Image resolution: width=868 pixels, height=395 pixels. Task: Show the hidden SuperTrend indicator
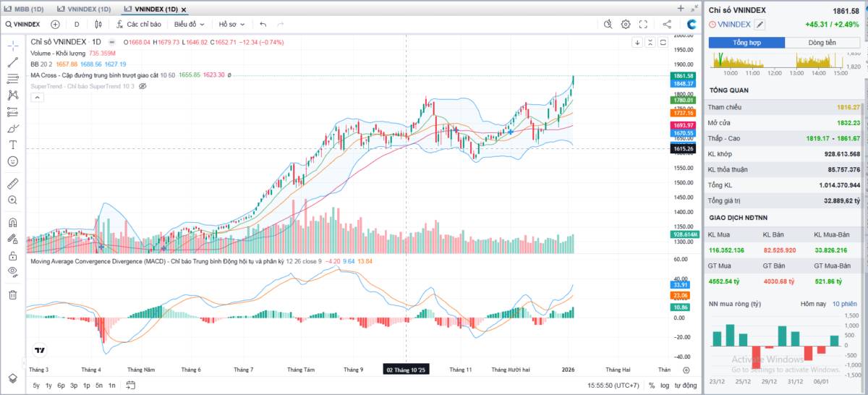[142, 85]
